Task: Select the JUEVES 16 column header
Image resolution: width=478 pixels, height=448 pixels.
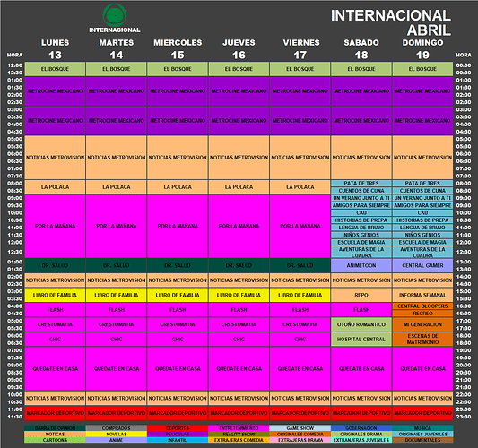Action: tap(239, 48)
